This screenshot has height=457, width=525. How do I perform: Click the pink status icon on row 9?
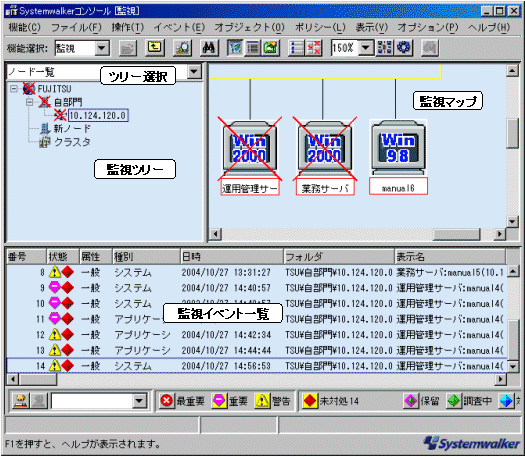tap(55, 287)
